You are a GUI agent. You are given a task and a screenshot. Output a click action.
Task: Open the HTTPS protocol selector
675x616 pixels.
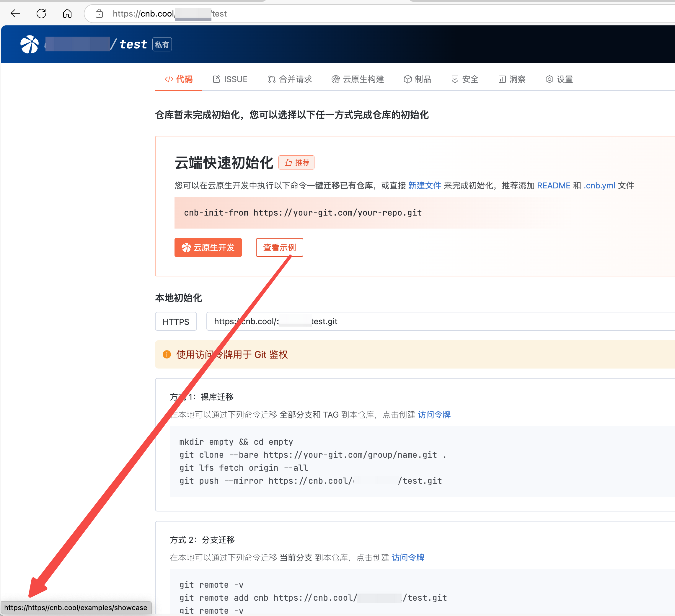click(176, 322)
